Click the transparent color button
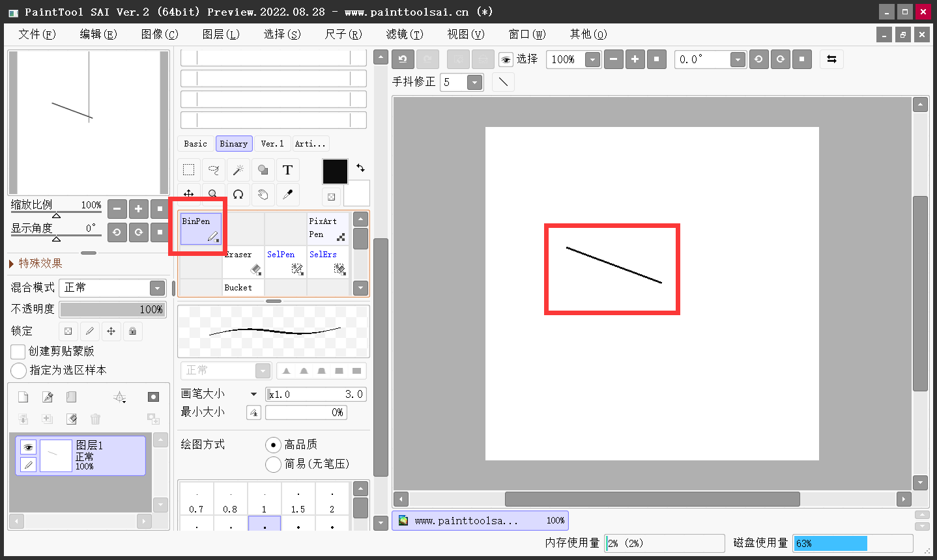937x560 pixels. click(x=331, y=197)
